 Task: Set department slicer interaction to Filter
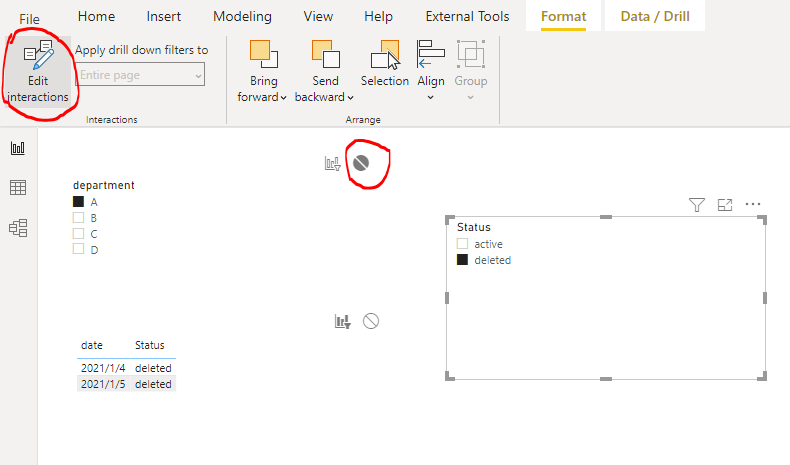tap(333, 163)
